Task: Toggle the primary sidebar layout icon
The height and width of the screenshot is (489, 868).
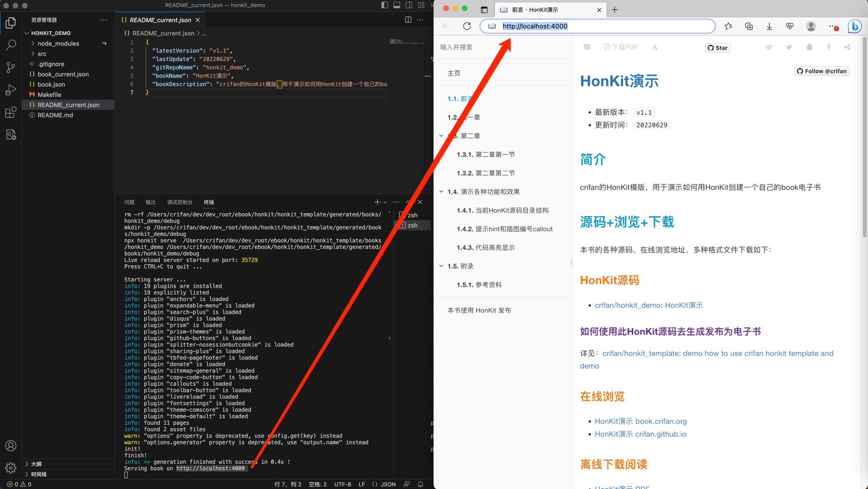Action: [384, 5]
